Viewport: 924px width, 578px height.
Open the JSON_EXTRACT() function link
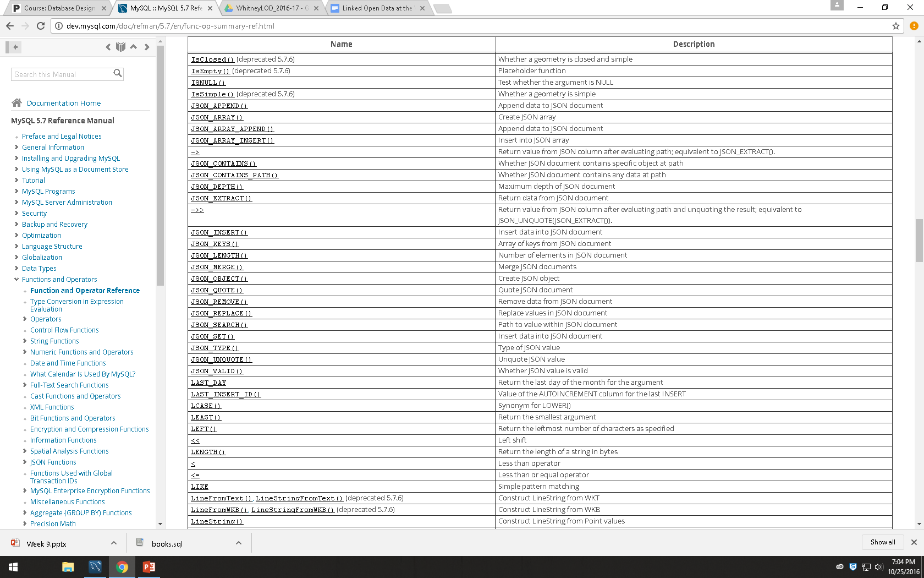(221, 198)
